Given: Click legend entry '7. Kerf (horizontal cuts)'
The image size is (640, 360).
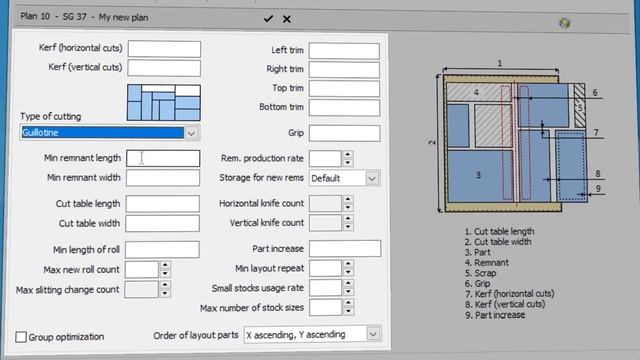Looking at the screenshot, I should point(509,294).
